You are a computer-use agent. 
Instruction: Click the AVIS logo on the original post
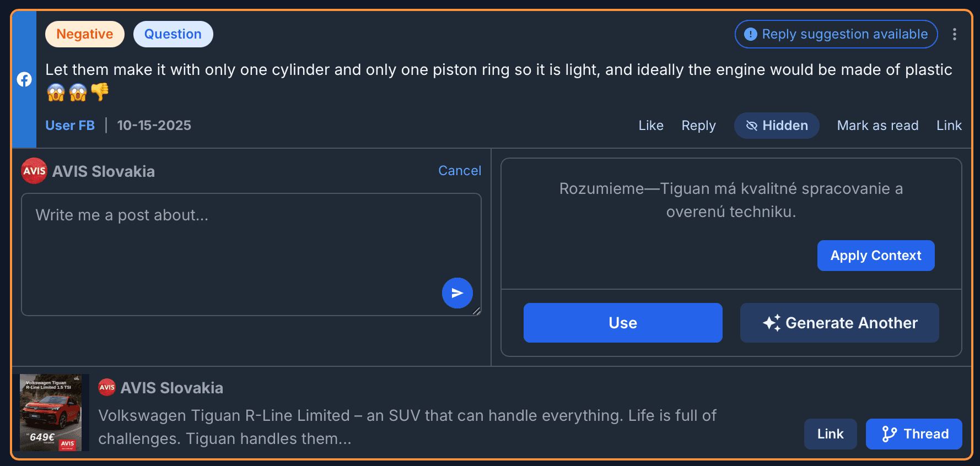pos(107,387)
